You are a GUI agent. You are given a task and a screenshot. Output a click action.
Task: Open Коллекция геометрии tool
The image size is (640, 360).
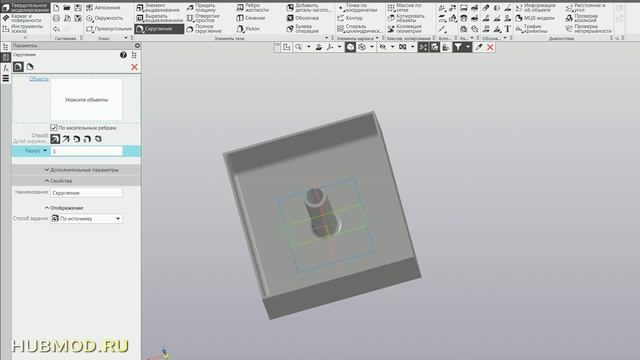pyautogui.click(x=405, y=29)
